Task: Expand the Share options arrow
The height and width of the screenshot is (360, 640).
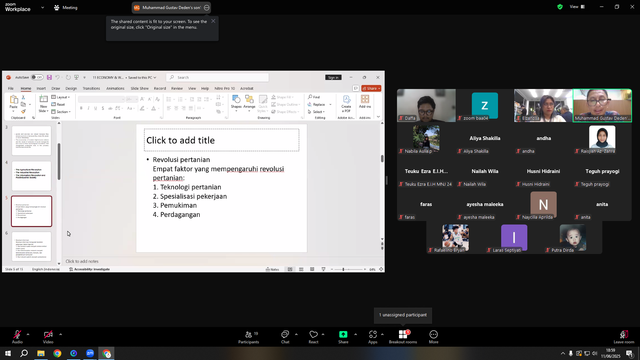Action: coord(355,334)
